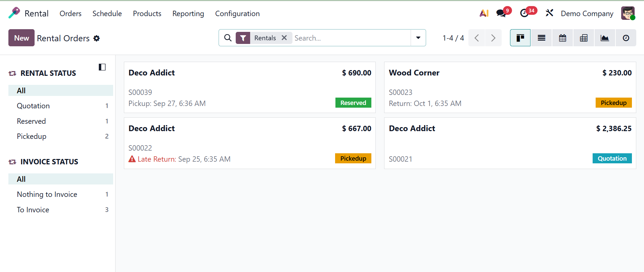Expand the search options dropdown arrow

(x=418, y=38)
